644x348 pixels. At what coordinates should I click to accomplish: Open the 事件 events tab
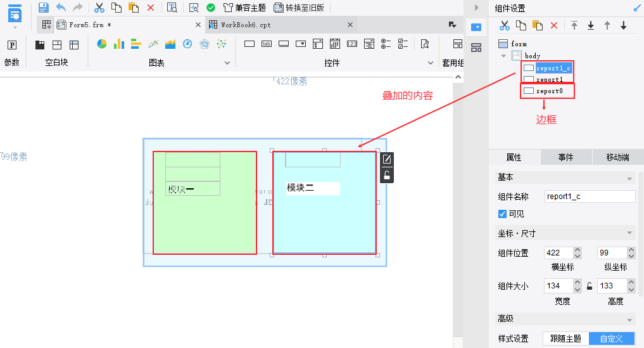click(565, 157)
